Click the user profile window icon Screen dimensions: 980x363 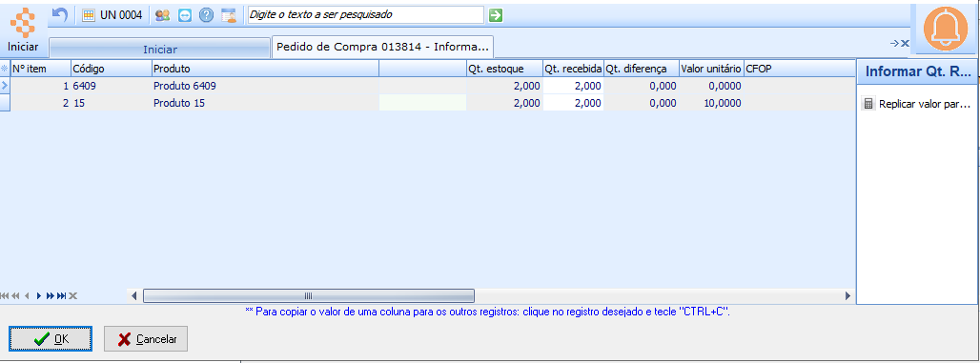point(229,15)
